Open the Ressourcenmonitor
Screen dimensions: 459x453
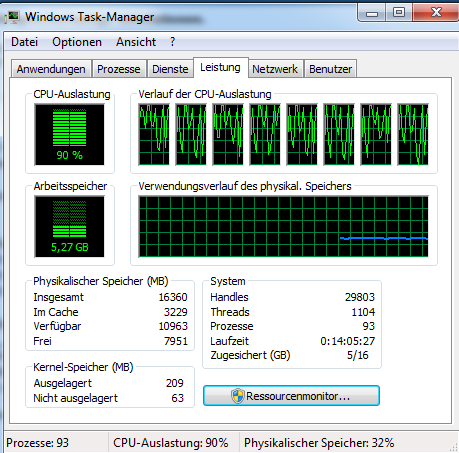point(291,396)
